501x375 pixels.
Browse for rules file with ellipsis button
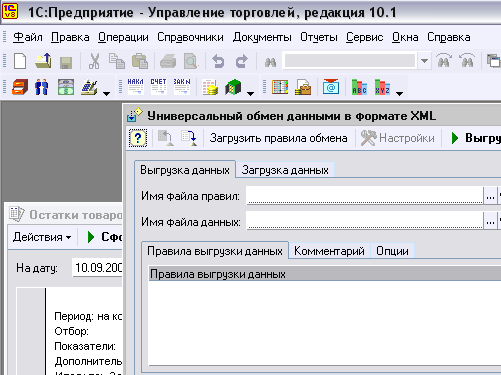(x=490, y=196)
